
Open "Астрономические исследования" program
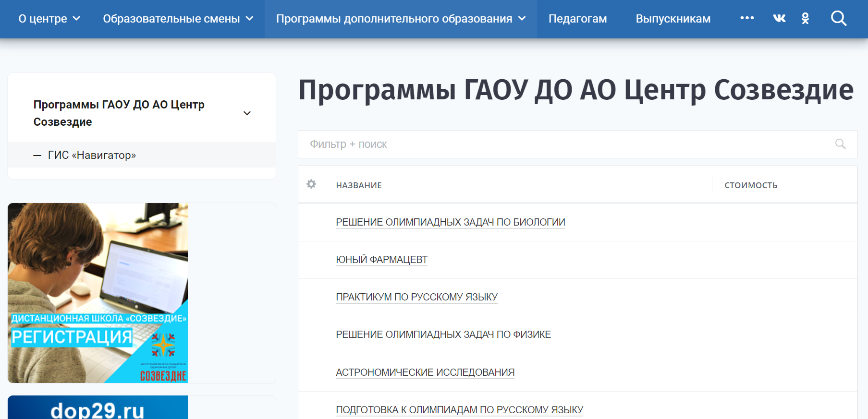tap(425, 372)
